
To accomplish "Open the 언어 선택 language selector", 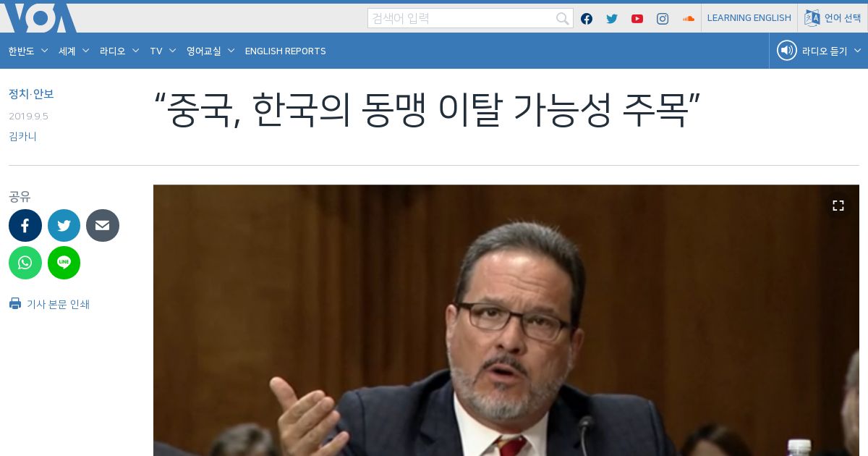I will [x=833, y=18].
